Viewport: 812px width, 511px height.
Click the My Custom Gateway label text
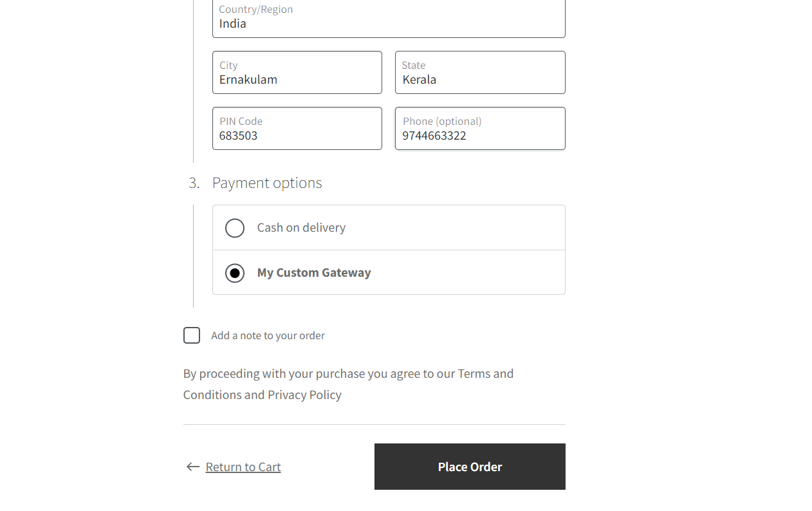(314, 272)
